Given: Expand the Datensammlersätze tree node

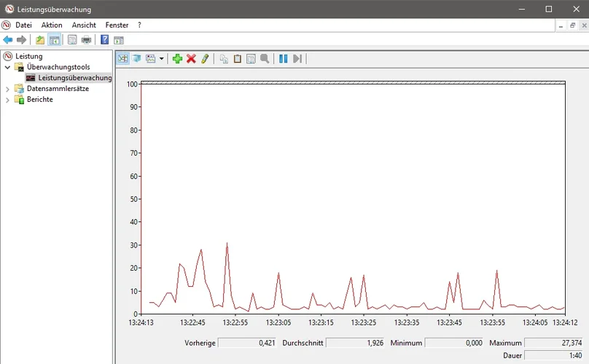Looking at the screenshot, I should (x=8, y=89).
